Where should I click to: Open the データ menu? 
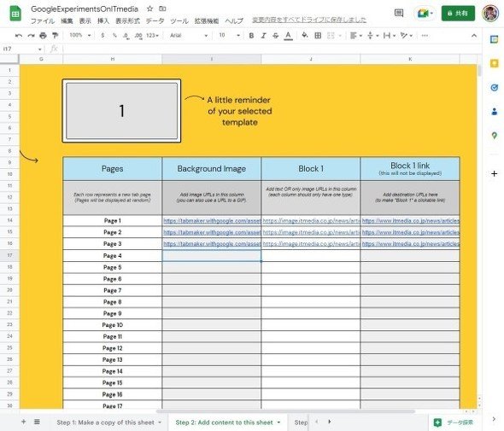(155, 20)
